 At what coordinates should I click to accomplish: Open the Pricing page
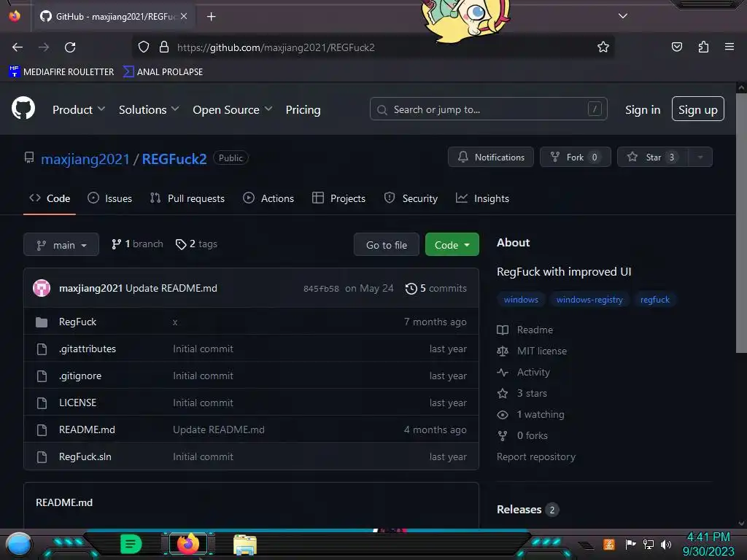coord(303,109)
